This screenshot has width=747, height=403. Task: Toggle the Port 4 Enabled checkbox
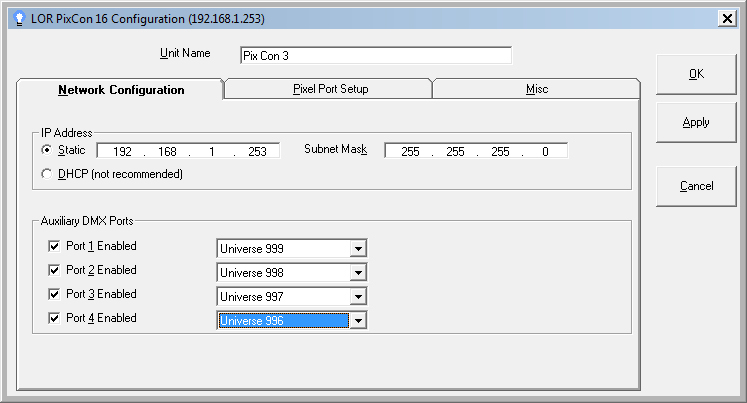coord(54,318)
